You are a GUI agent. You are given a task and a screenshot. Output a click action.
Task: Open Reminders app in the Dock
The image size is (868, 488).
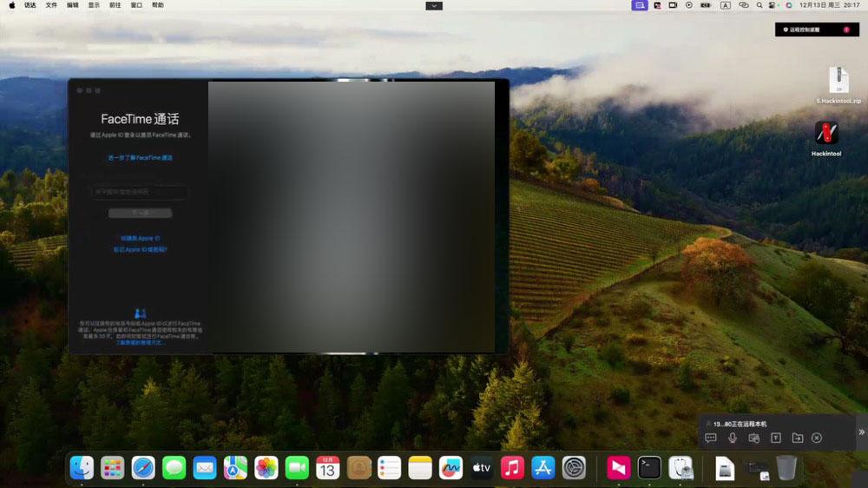(x=389, y=468)
